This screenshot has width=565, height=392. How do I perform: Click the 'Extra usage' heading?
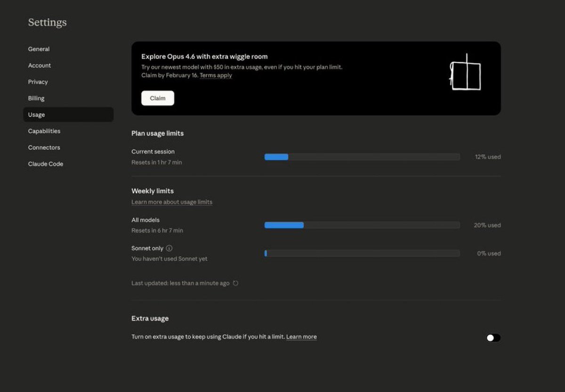(150, 319)
